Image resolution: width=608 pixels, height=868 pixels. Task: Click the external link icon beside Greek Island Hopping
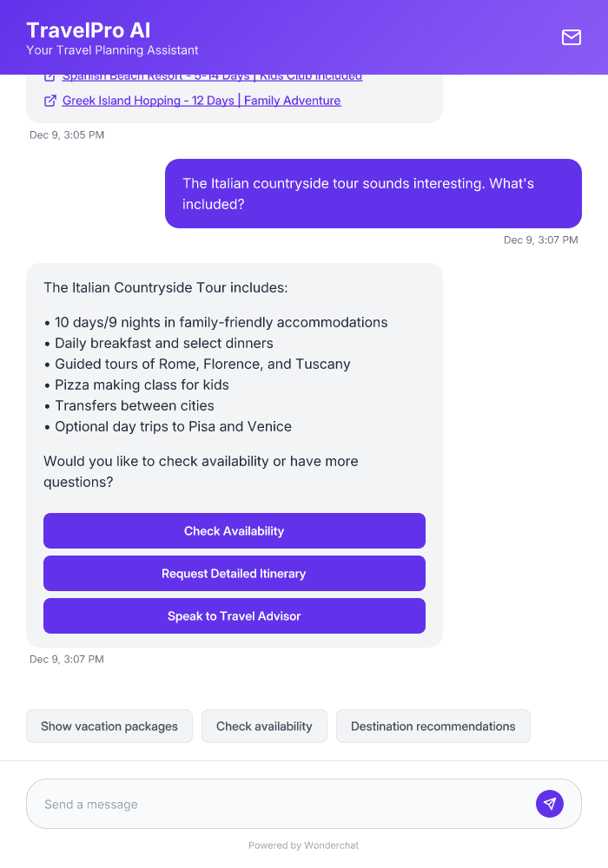click(x=50, y=100)
